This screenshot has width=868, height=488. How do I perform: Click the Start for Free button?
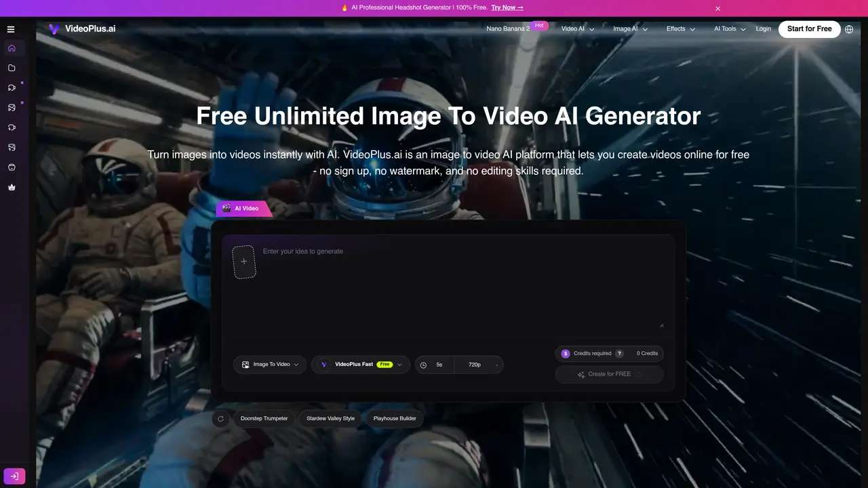click(x=809, y=29)
